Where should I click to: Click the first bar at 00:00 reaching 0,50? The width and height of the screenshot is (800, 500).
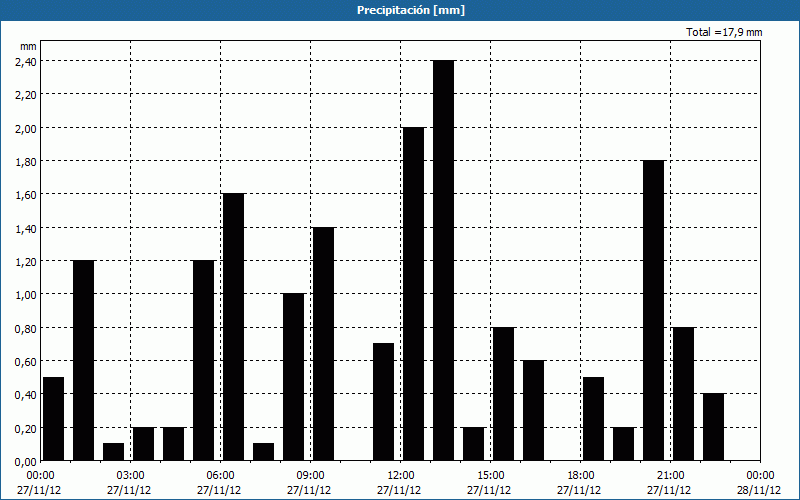click(x=54, y=419)
